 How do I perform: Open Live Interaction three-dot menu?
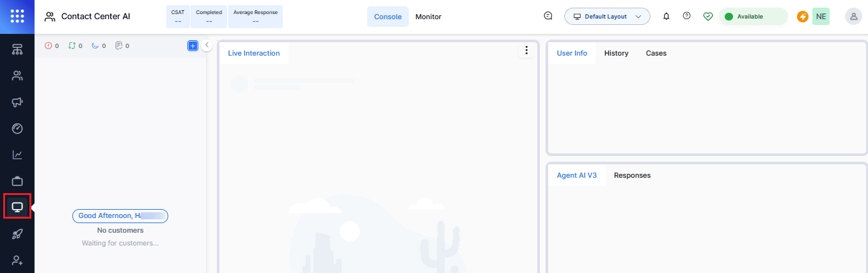pyautogui.click(x=526, y=51)
